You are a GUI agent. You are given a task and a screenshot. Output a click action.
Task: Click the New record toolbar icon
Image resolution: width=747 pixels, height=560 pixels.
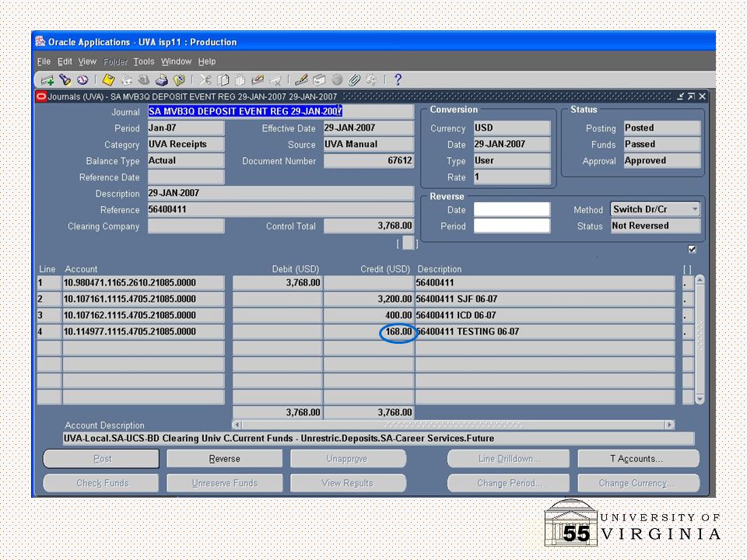[47, 80]
